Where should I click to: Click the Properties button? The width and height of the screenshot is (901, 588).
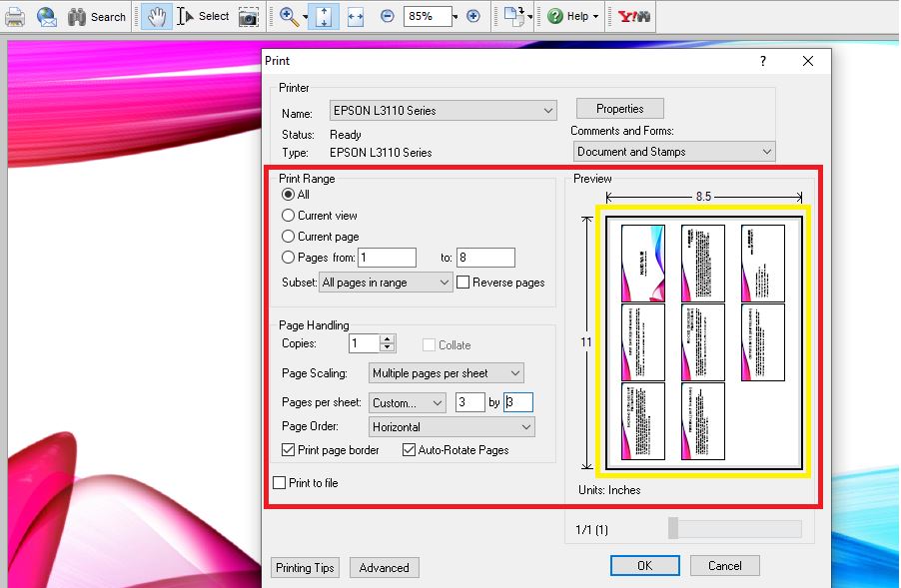click(x=620, y=109)
